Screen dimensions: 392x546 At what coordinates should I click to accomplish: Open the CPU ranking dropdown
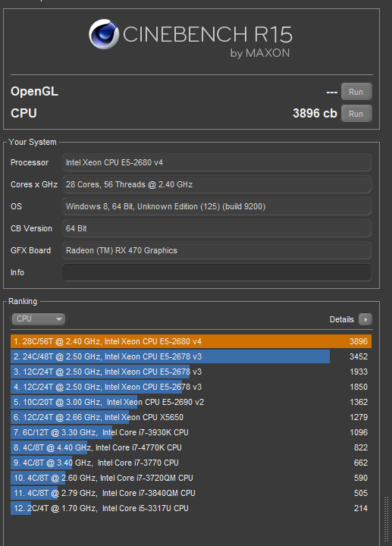point(39,319)
